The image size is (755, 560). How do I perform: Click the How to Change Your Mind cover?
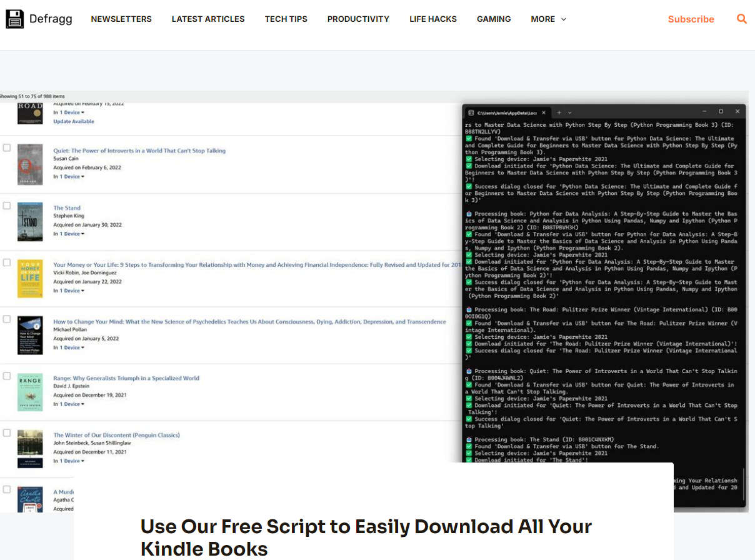click(x=30, y=336)
